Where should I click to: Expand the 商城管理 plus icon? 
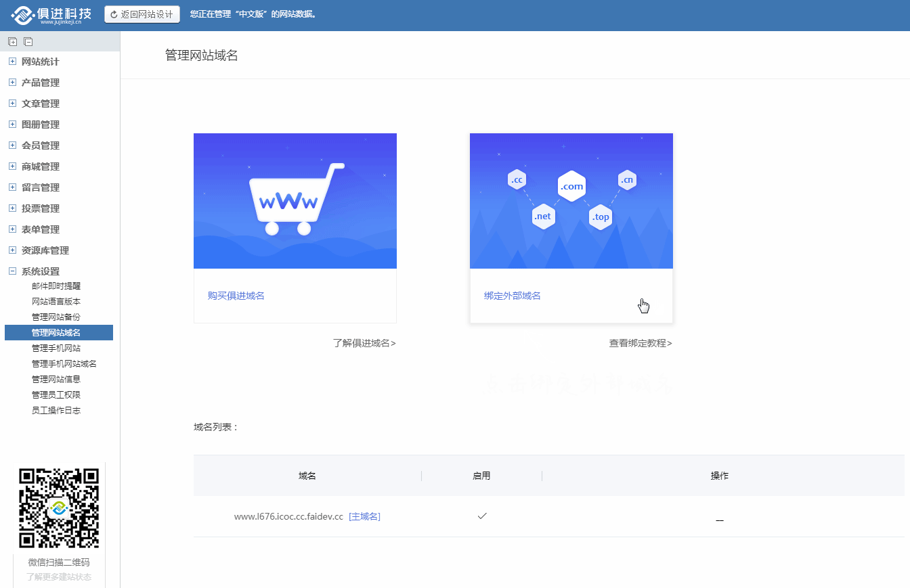tap(12, 166)
